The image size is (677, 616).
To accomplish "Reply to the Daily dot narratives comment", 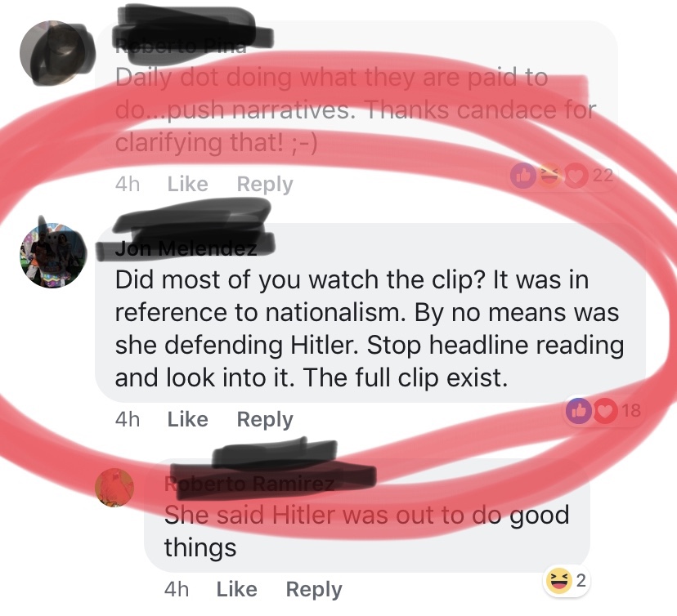I will (x=265, y=185).
